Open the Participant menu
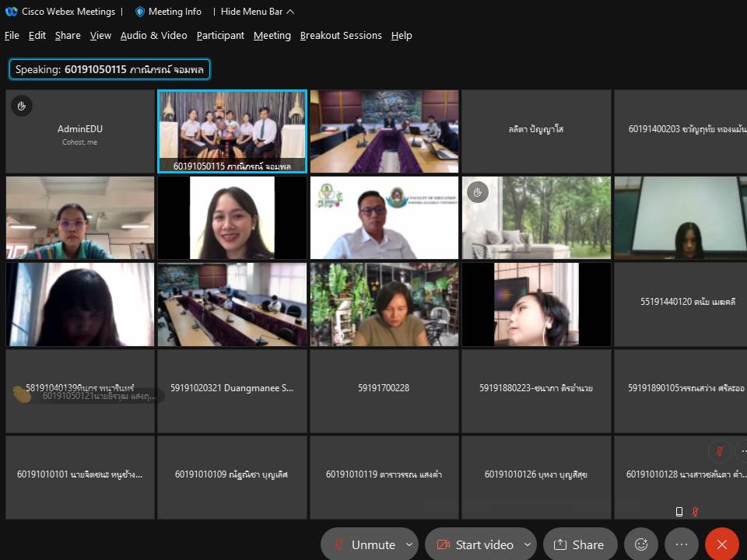Screen dimensions: 747x560 (x=220, y=36)
